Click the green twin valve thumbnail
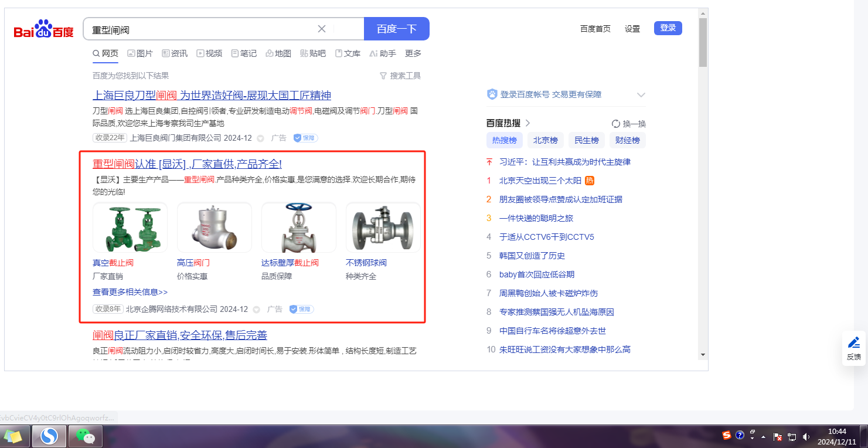This screenshot has width=868, height=448. coord(130,228)
